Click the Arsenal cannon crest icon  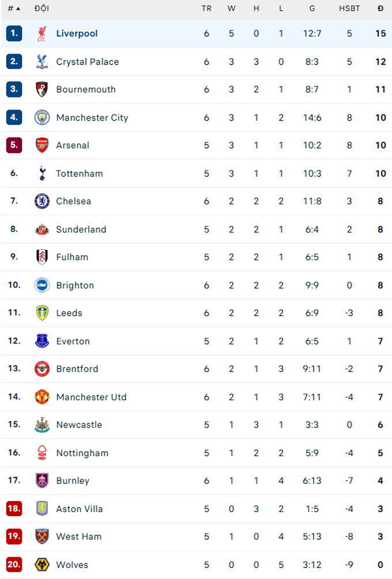42,145
